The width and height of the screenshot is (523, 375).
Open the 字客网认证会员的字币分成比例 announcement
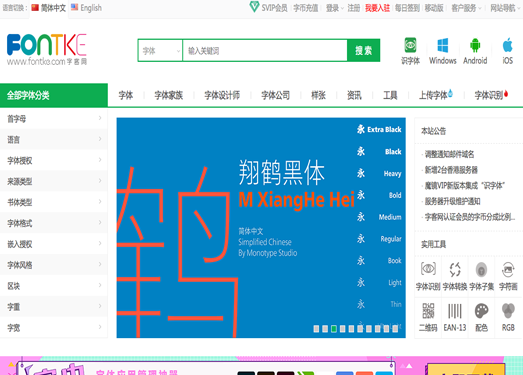click(470, 217)
